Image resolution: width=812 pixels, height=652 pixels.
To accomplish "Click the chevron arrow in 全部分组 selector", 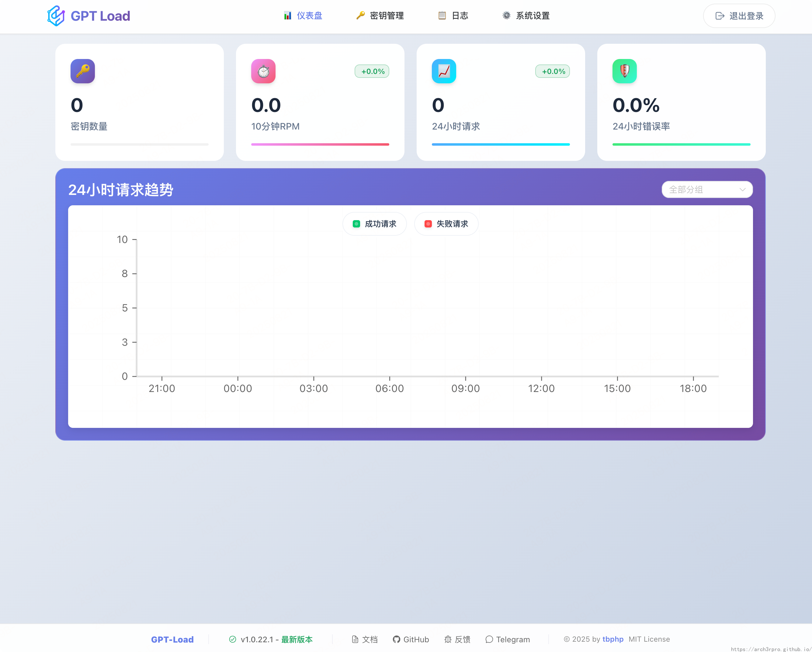I will pyautogui.click(x=742, y=189).
